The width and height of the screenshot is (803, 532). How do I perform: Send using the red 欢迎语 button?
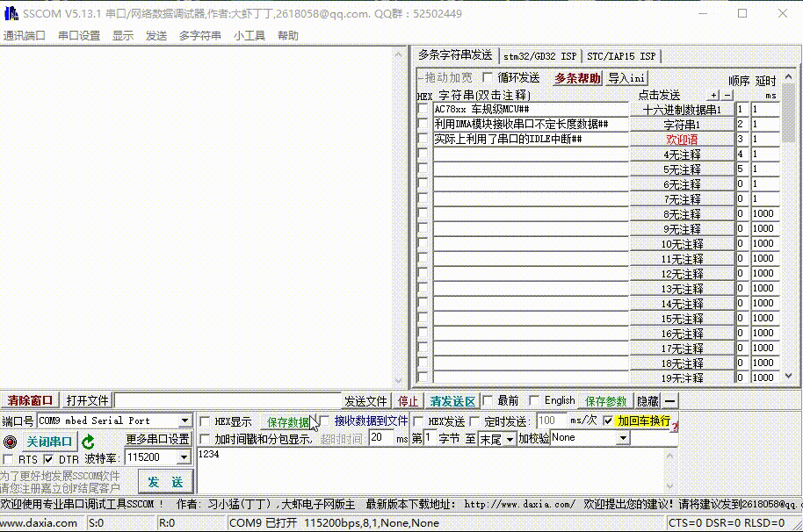[682, 139]
